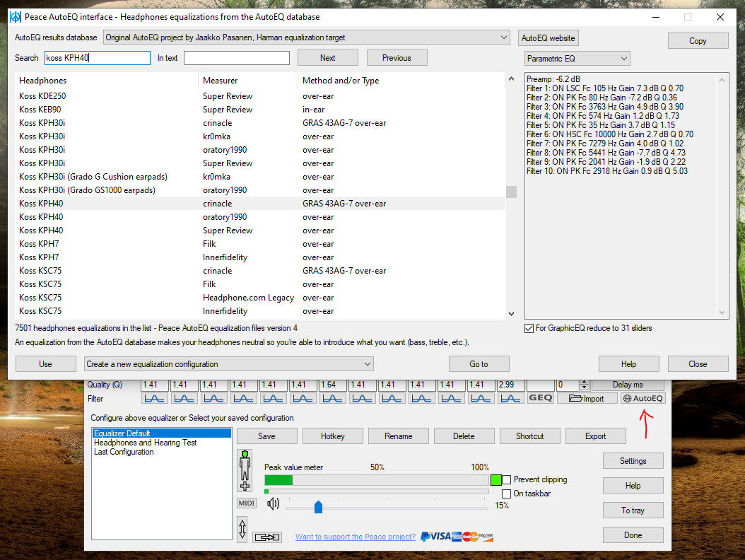
Task: Toggle 'For GraphicEQ reduce to 31 sliders' checkbox
Action: pos(529,329)
